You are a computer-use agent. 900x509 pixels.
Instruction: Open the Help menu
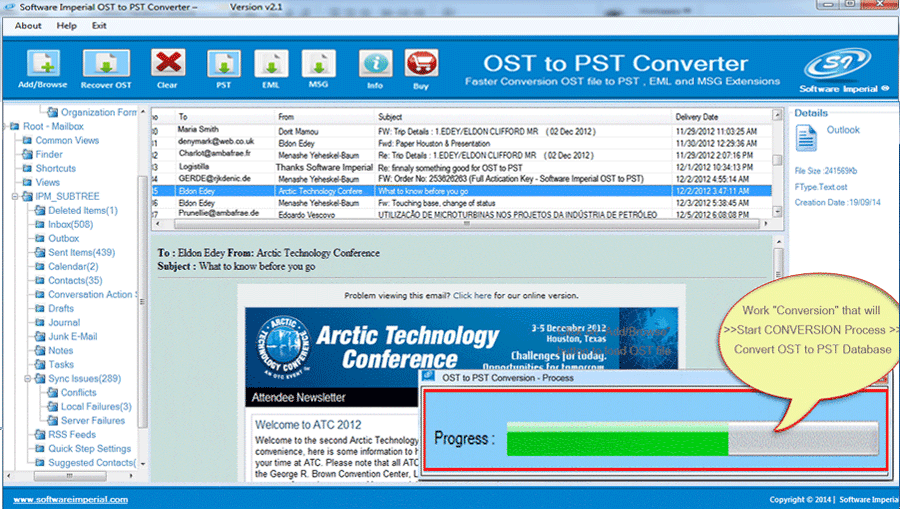(67, 26)
